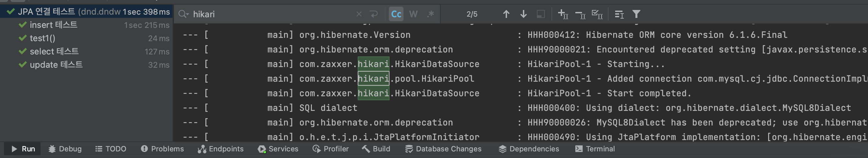Open the Services tool window tab
The width and height of the screenshot is (868, 158).
tap(278, 149)
